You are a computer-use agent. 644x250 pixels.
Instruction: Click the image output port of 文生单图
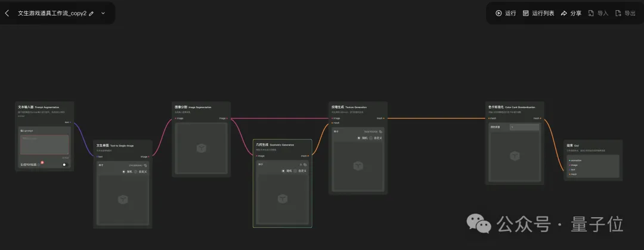[148, 157]
